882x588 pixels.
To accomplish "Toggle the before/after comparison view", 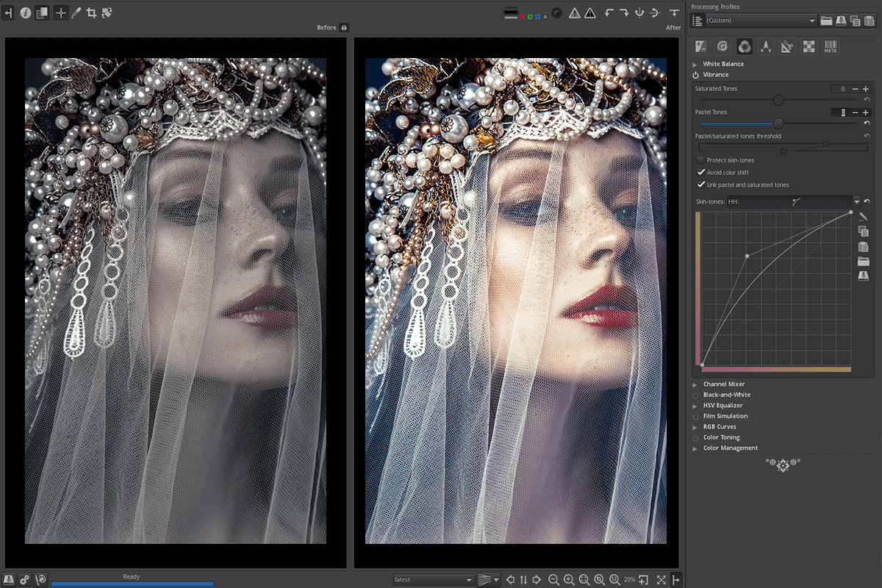I will point(42,12).
